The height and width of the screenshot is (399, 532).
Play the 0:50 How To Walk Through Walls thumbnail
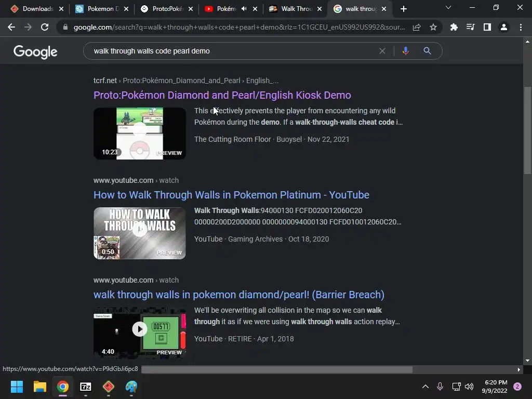(139, 233)
